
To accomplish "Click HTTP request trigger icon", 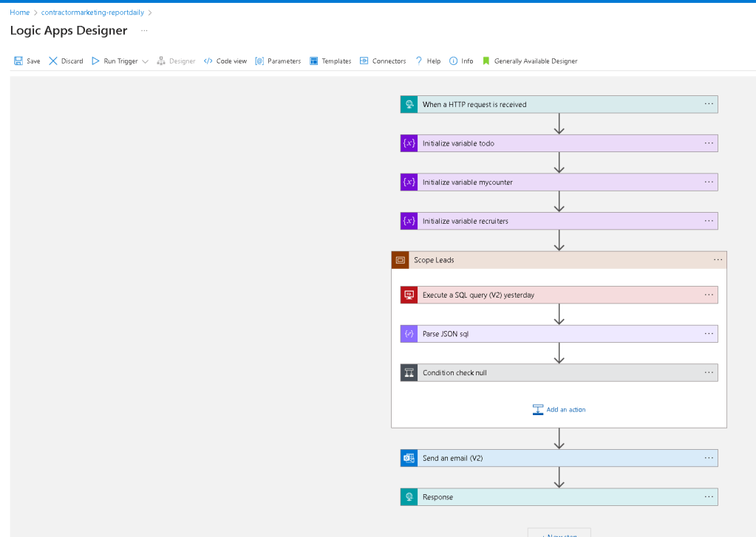I will pyautogui.click(x=409, y=104).
